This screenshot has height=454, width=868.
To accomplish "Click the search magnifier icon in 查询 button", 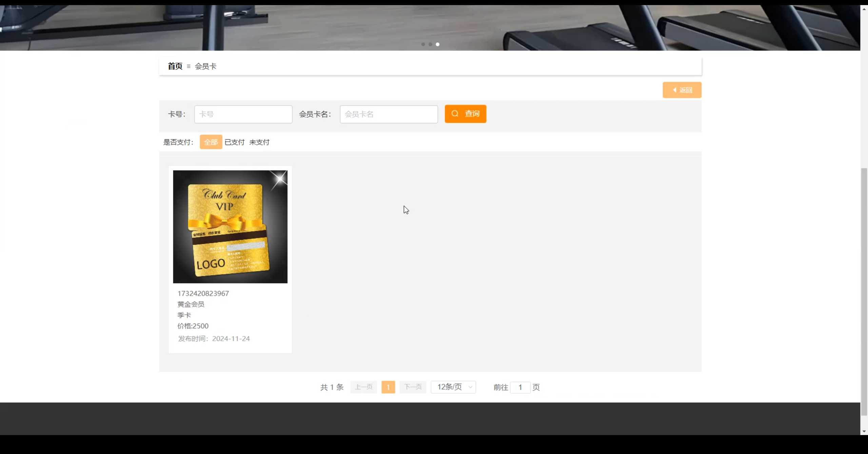I will (455, 114).
